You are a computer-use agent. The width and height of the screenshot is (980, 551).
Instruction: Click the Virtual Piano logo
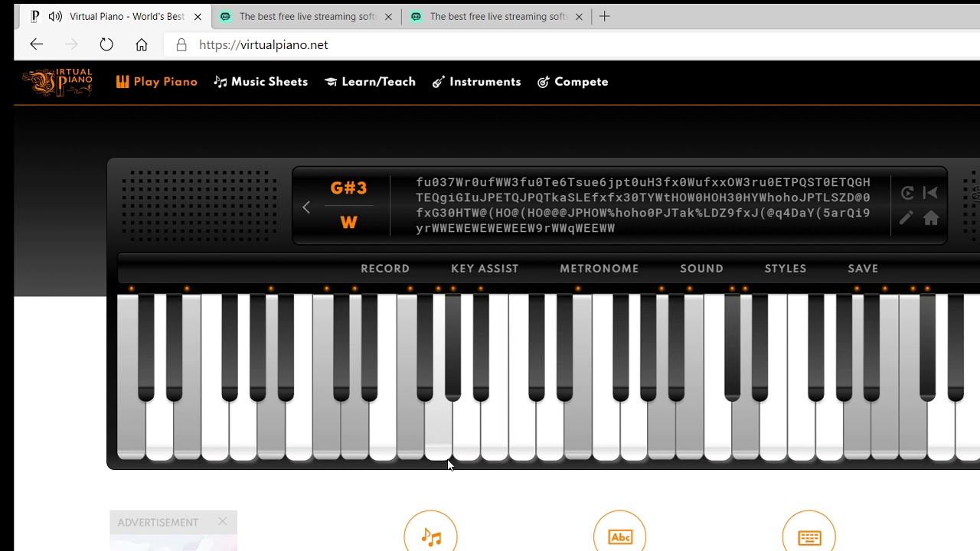click(x=57, y=82)
